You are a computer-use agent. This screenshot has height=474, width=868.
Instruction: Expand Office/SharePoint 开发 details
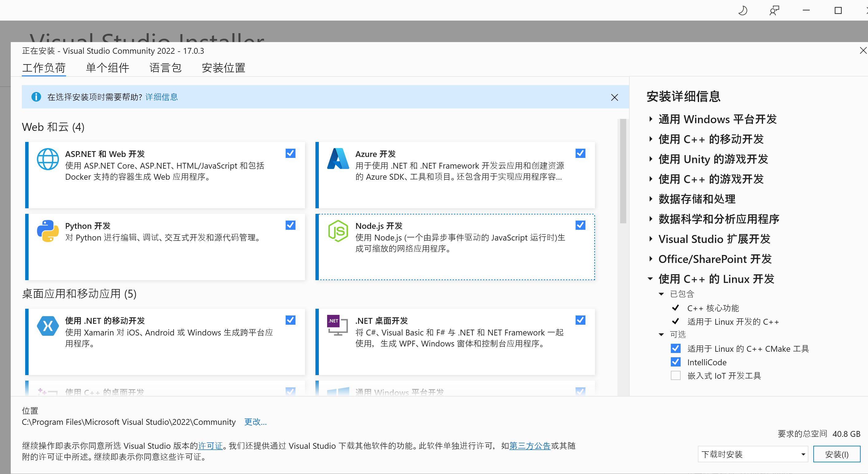click(x=651, y=259)
